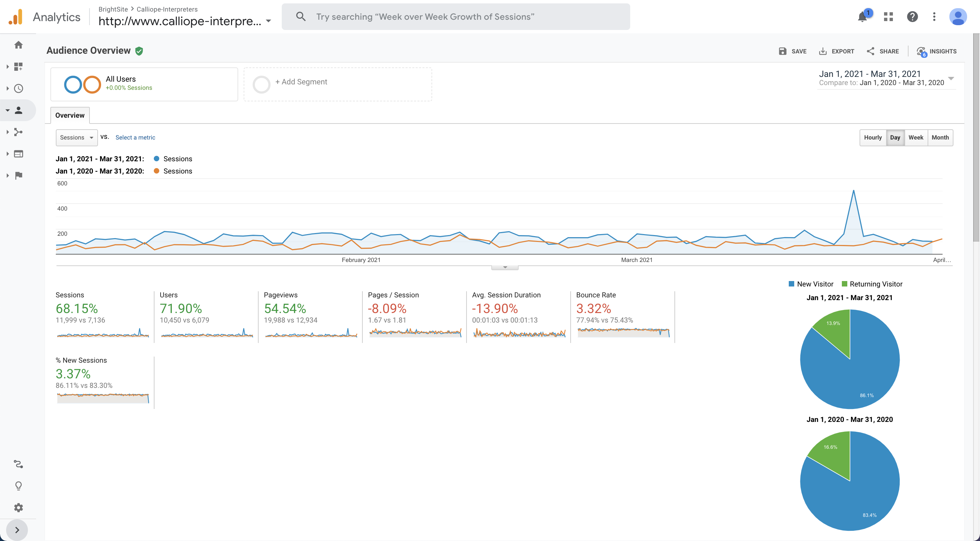Open the Home icon in sidebar

[18, 45]
